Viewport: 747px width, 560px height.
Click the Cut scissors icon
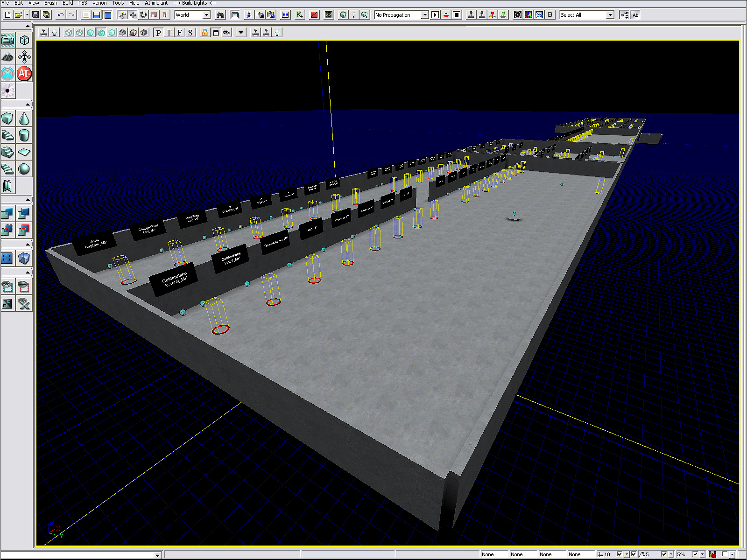(249, 15)
